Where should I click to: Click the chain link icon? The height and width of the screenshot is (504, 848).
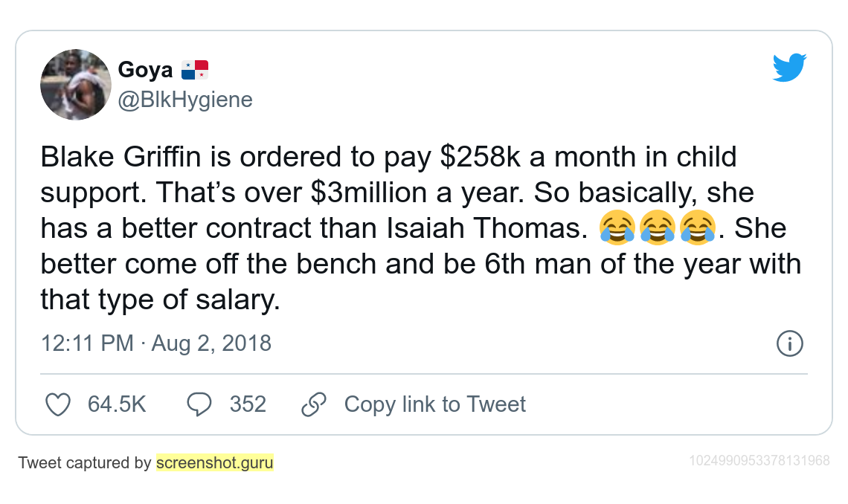(314, 404)
